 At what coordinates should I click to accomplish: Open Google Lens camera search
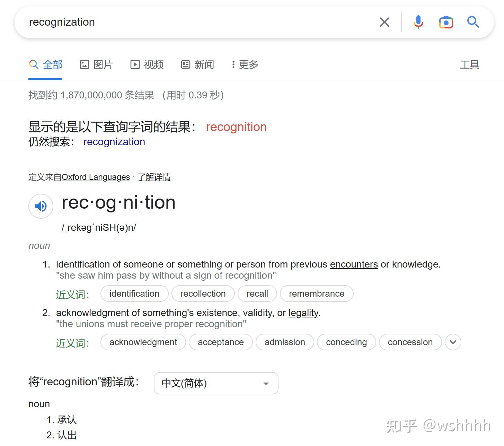[446, 22]
